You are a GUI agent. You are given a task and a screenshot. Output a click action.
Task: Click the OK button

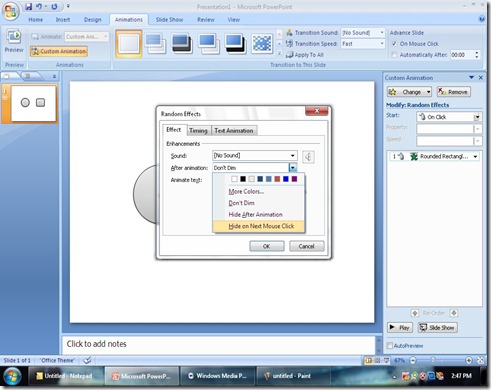[267, 246]
